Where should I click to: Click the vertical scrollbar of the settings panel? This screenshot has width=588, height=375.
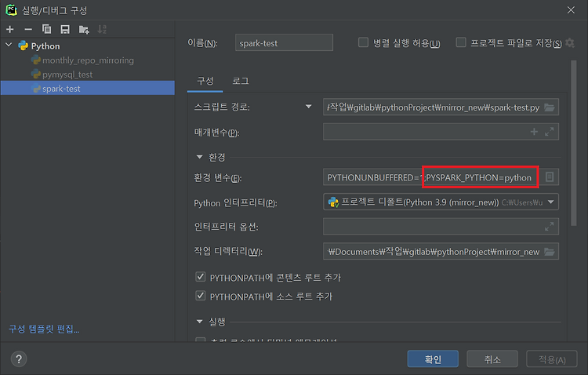coord(573,143)
